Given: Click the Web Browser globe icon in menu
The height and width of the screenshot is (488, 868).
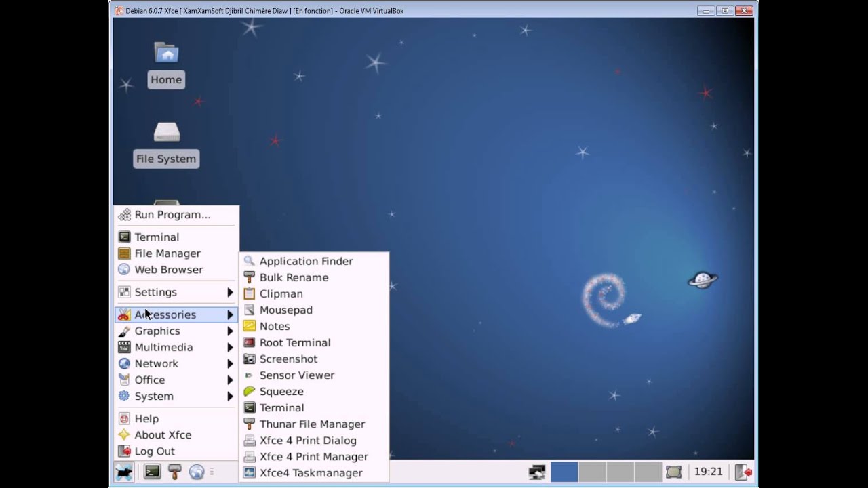Looking at the screenshot, I should (124, 269).
